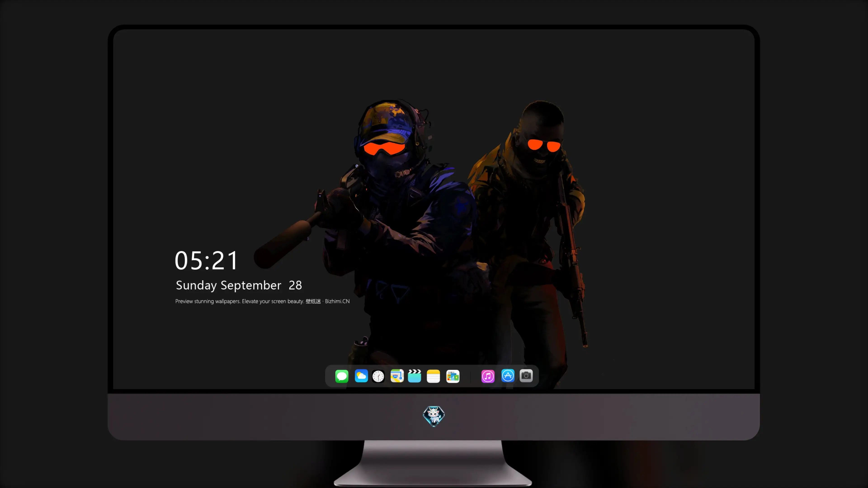Viewport: 868px width, 488px height.
Task: Click the 'Preview stunning wallpapers' tagline
Action: click(x=262, y=301)
